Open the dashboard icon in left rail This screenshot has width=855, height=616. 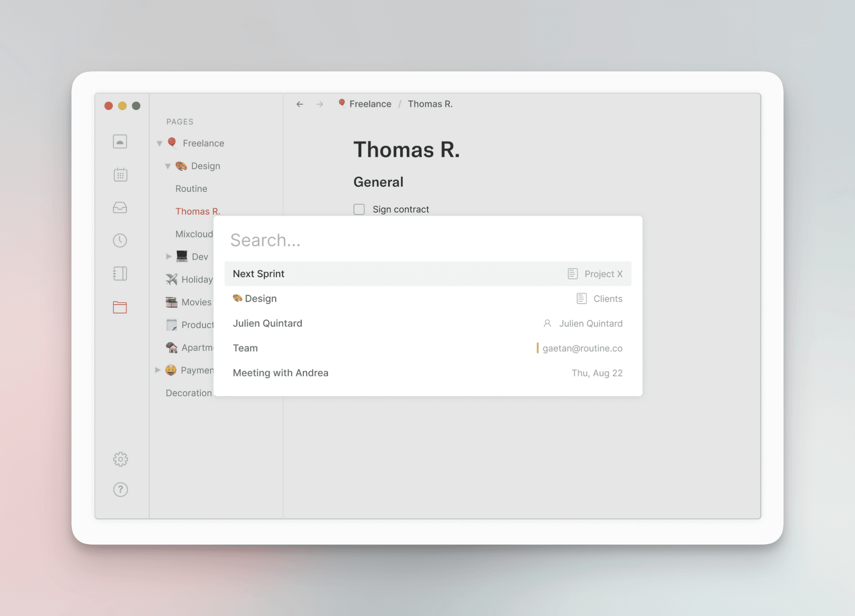pyautogui.click(x=120, y=142)
